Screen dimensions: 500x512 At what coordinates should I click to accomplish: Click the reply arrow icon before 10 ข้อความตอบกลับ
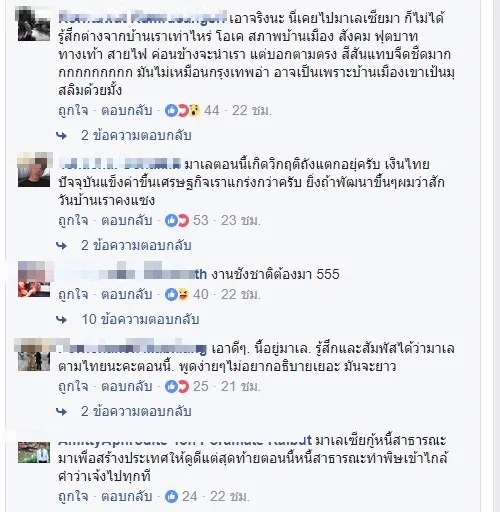pyautogui.click(x=62, y=320)
